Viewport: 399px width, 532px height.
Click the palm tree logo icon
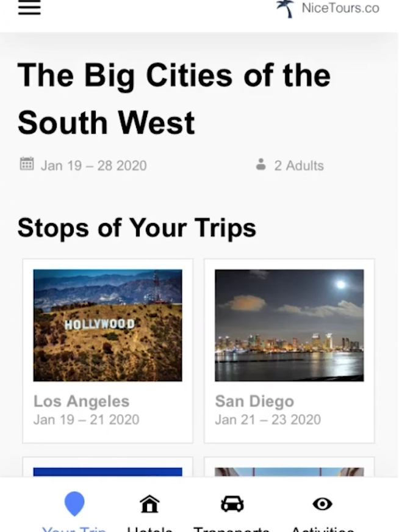284,8
